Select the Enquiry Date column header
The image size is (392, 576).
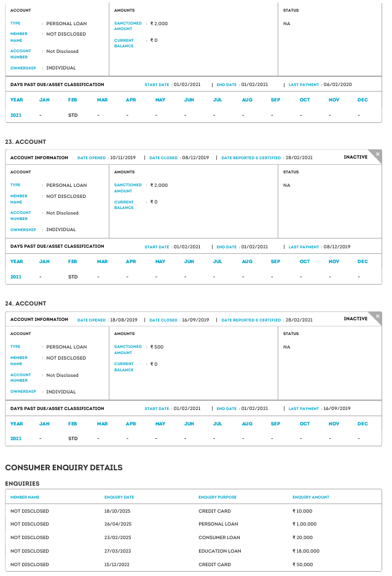pyautogui.click(x=119, y=497)
